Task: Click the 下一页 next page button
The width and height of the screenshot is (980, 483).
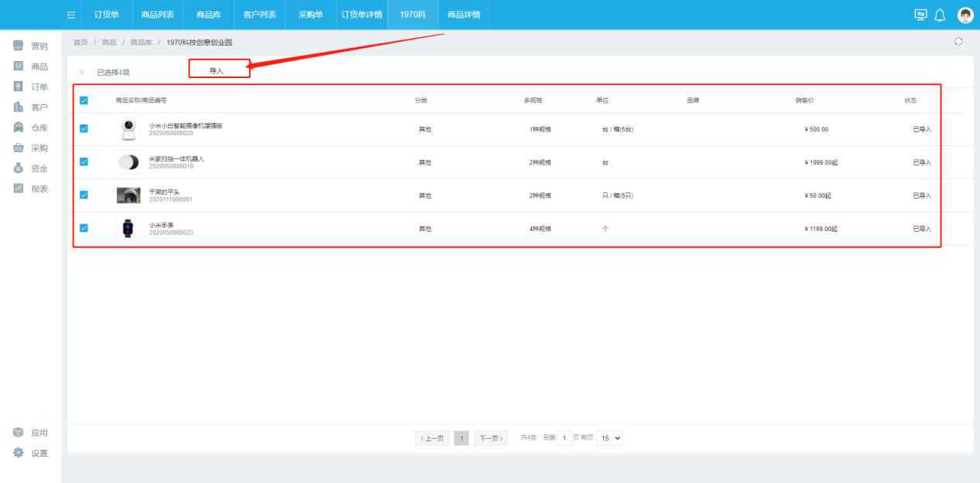Action: [491, 438]
